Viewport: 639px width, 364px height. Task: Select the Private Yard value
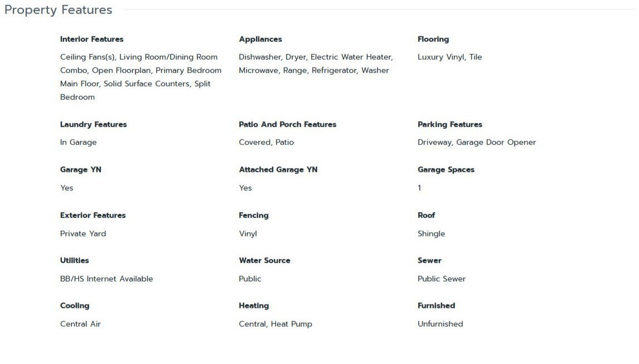tap(83, 234)
